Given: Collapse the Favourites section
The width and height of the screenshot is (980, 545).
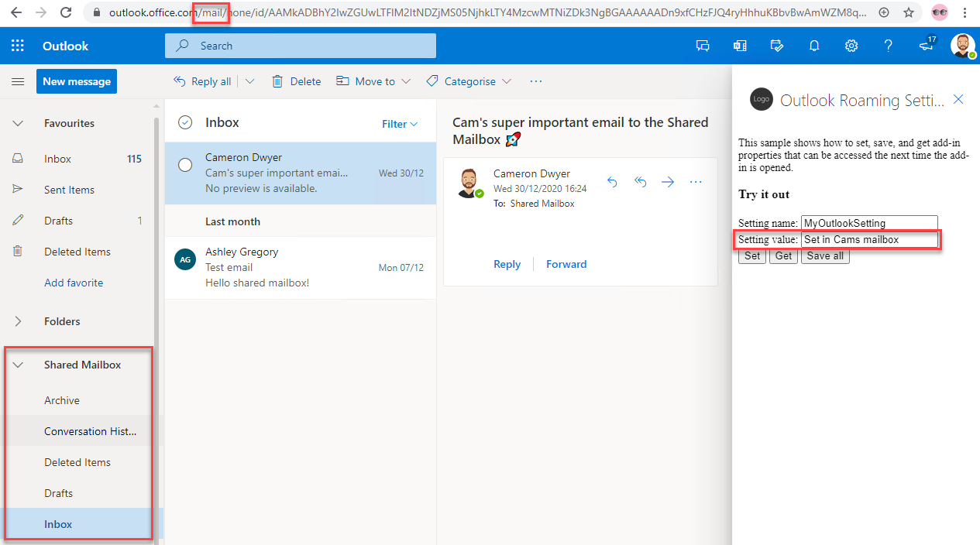Looking at the screenshot, I should click(x=18, y=123).
